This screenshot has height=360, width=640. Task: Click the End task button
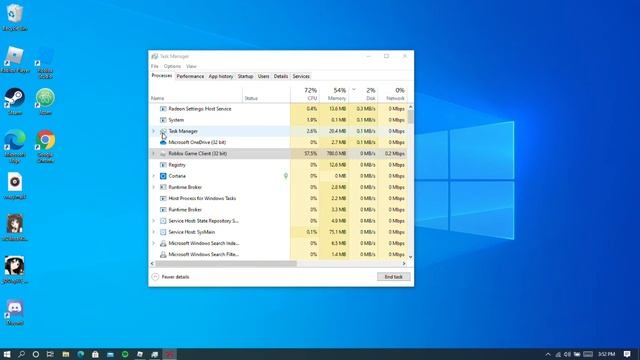click(x=393, y=277)
